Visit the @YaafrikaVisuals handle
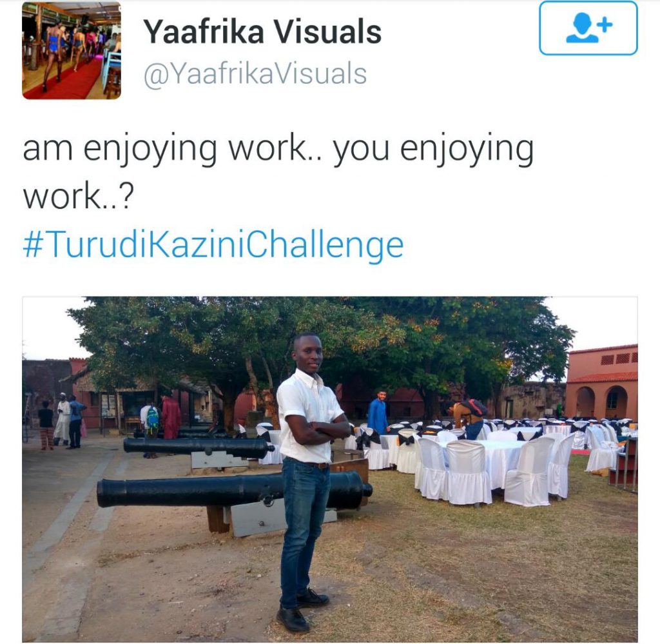 coord(255,74)
